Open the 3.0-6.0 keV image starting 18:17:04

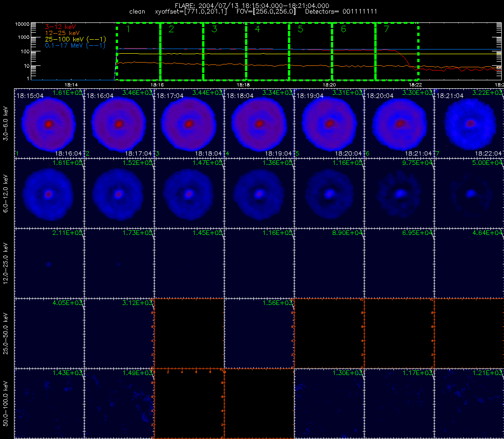click(x=189, y=124)
